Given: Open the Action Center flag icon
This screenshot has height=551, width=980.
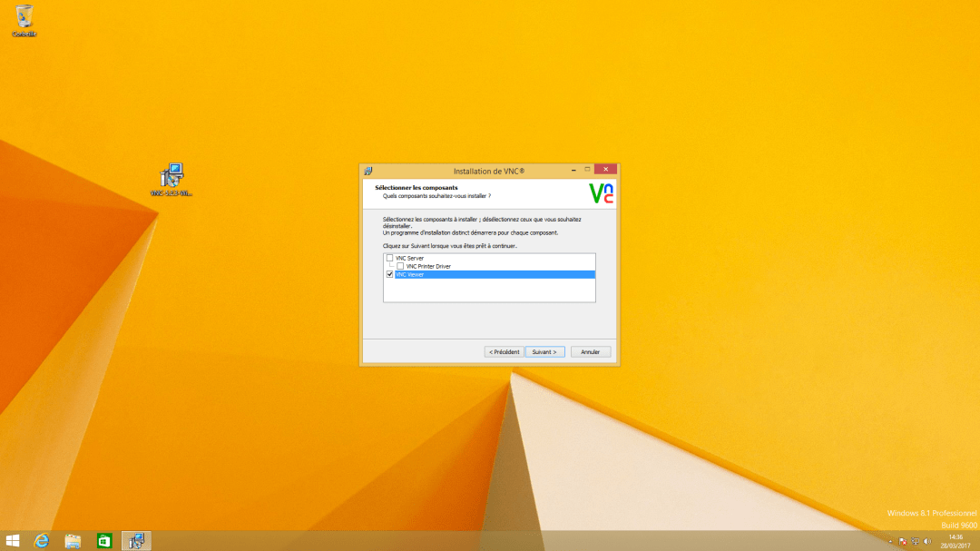Looking at the screenshot, I should click(x=902, y=541).
